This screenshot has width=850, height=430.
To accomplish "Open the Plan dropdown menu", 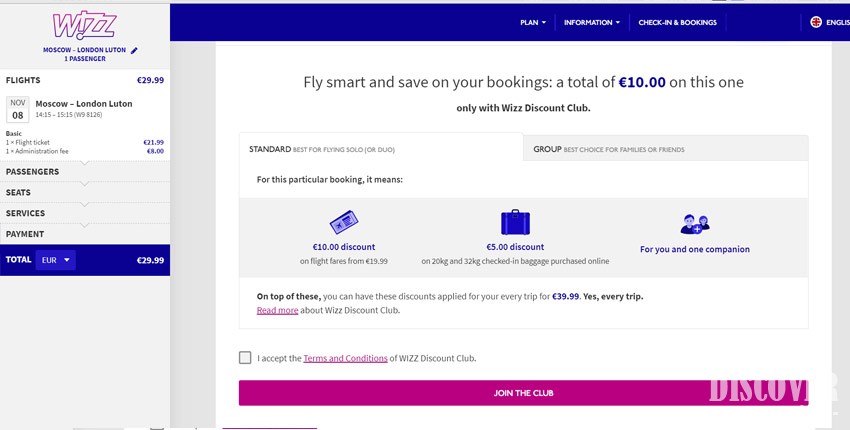I will (533, 22).
